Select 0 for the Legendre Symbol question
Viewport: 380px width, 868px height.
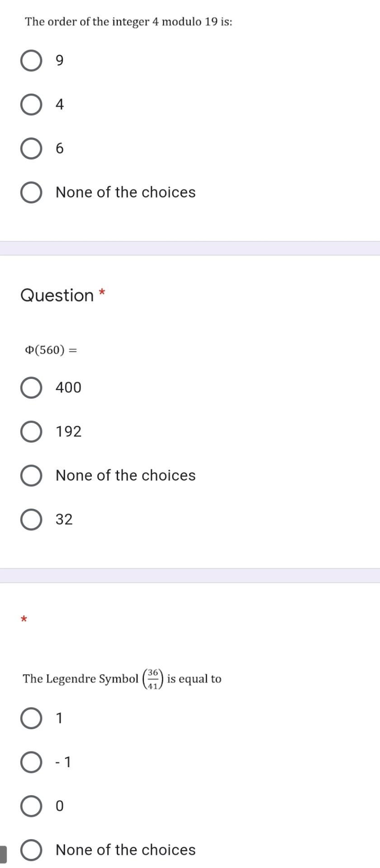[30, 806]
